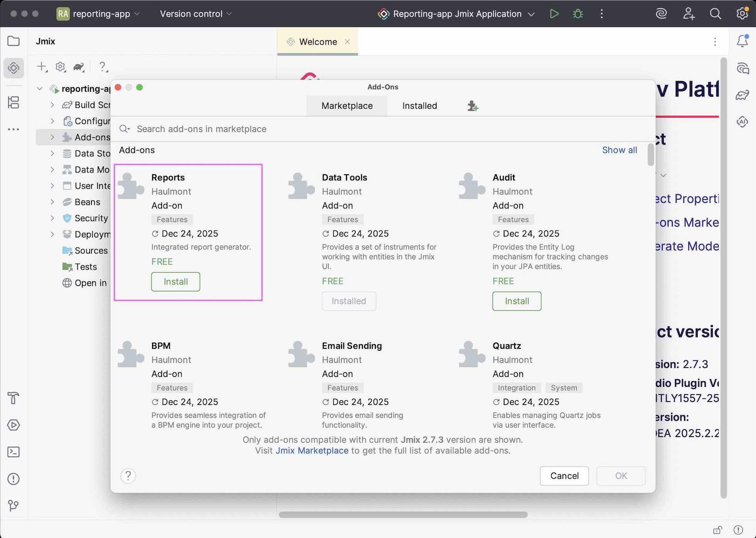Click Show all add-ons link
Viewport: 756px width, 538px height.
[x=619, y=150]
